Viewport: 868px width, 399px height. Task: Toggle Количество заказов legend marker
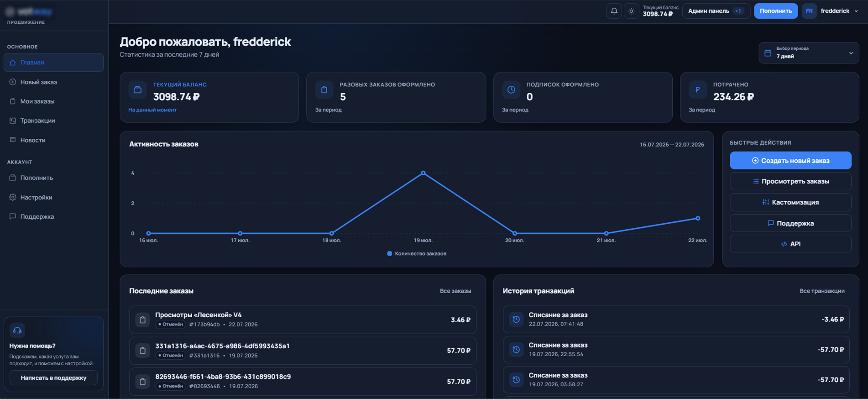pyautogui.click(x=390, y=253)
